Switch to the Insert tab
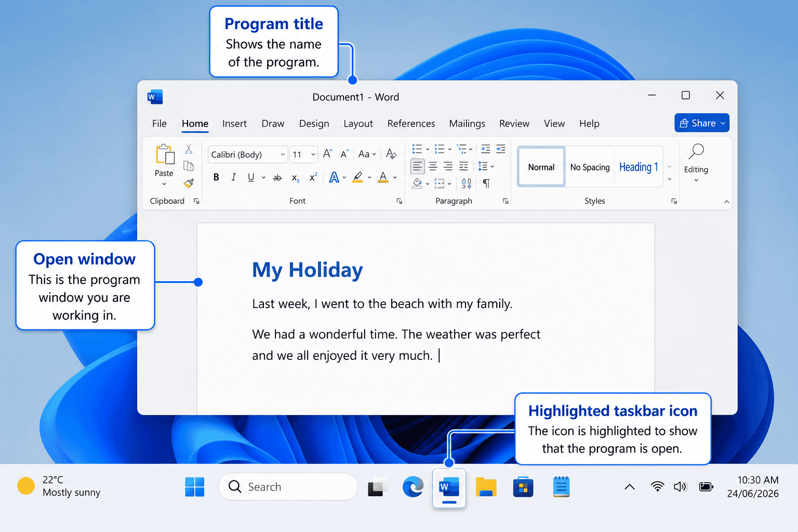 pyautogui.click(x=234, y=124)
